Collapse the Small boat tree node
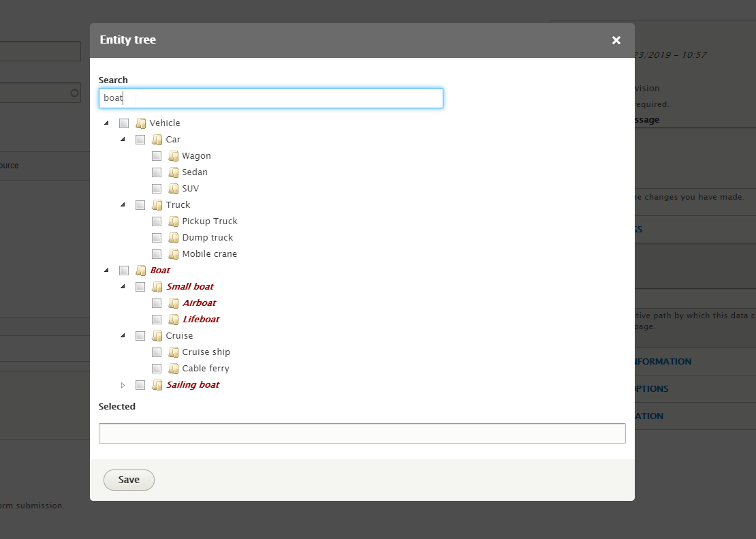 pos(123,287)
